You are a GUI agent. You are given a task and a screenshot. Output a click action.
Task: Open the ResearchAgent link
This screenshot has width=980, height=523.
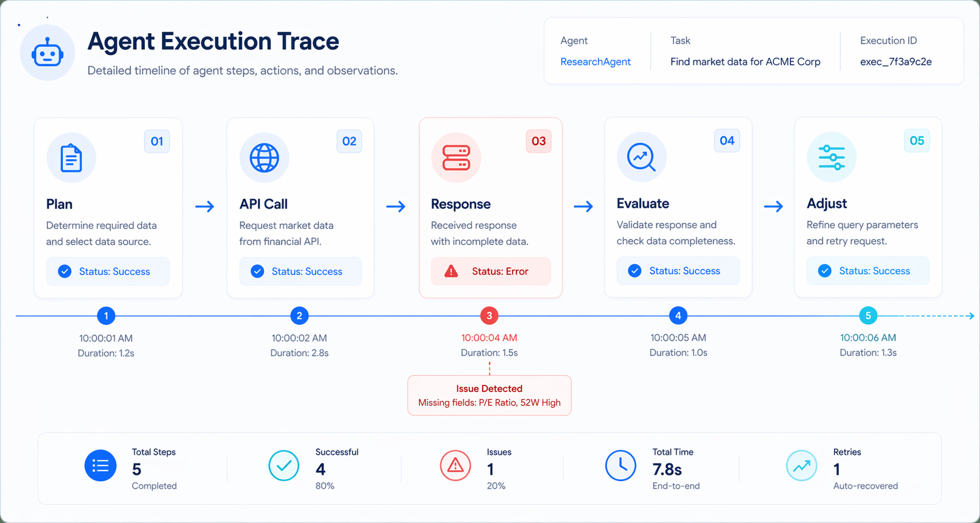coord(595,62)
